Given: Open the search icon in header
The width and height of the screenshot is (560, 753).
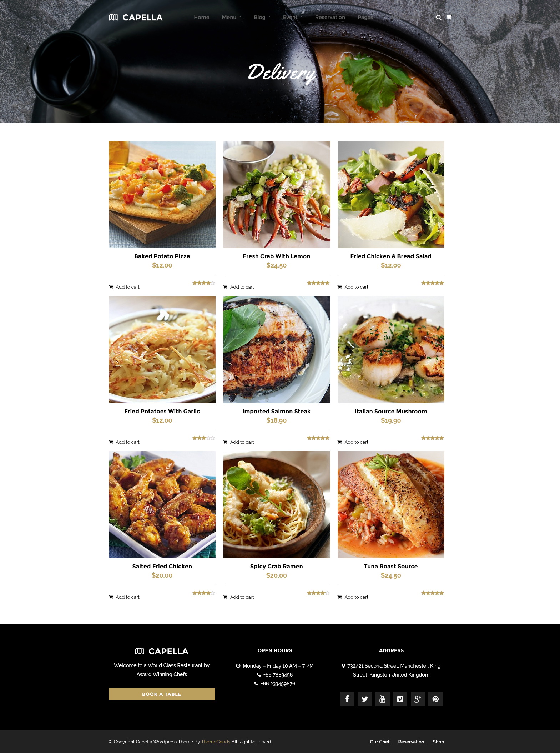Looking at the screenshot, I should point(438,17).
